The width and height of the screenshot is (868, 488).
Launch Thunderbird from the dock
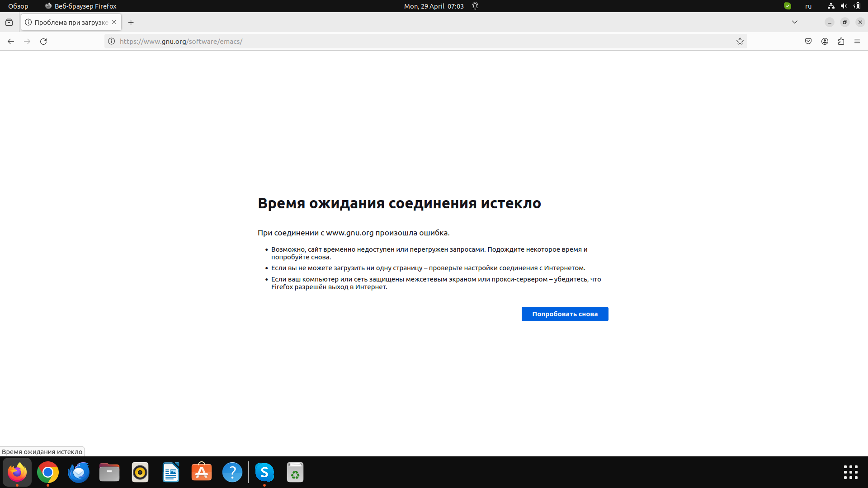pyautogui.click(x=78, y=472)
